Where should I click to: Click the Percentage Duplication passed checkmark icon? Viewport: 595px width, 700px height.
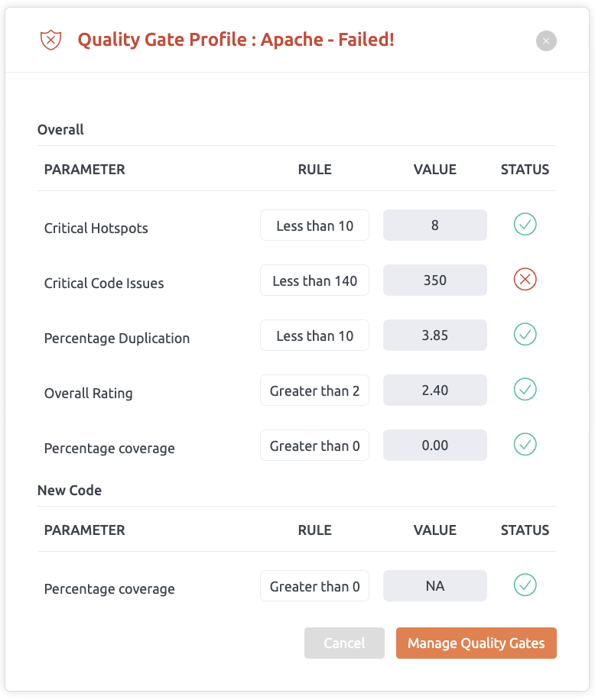pyautogui.click(x=525, y=335)
